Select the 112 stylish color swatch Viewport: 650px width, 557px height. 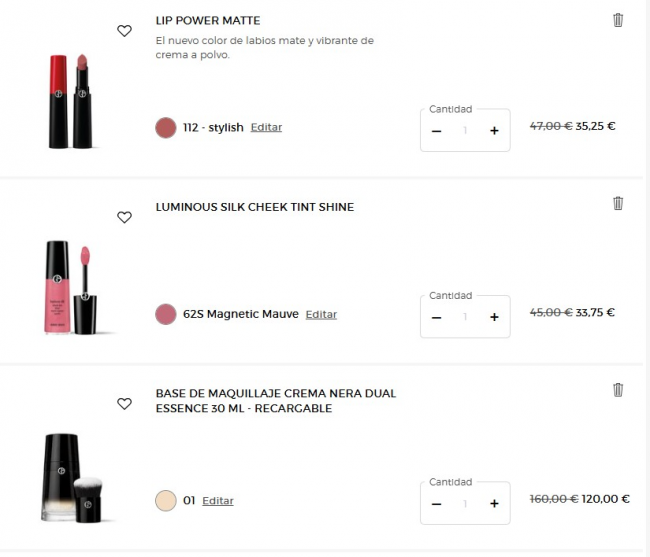166,128
